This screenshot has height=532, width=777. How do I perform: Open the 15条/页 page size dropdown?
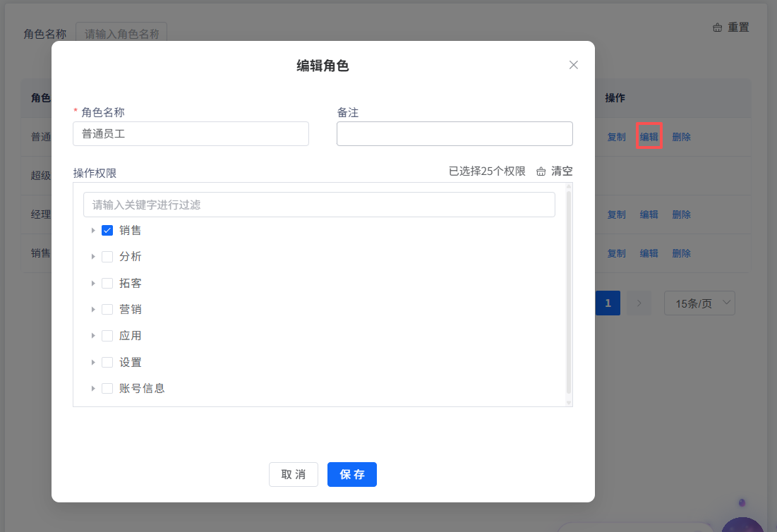tap(699, 303)
